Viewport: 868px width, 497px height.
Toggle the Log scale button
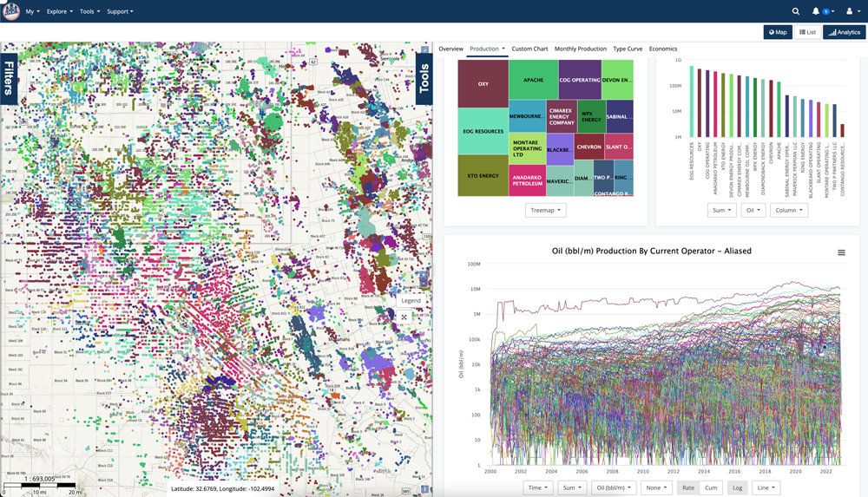[737, 487]
